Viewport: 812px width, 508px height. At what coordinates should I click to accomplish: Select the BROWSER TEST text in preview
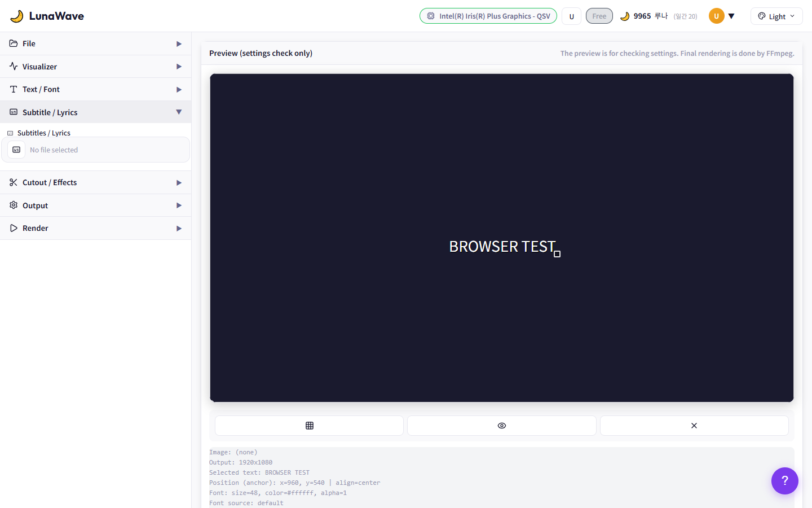pos(502,247)
